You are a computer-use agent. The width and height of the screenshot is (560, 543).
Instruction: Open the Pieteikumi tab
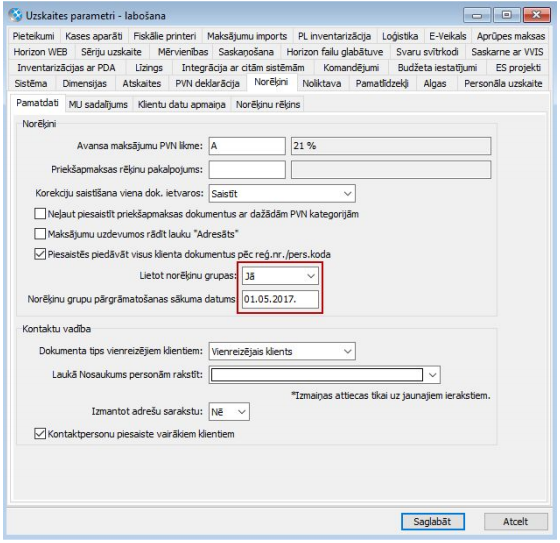click(34, 36)
